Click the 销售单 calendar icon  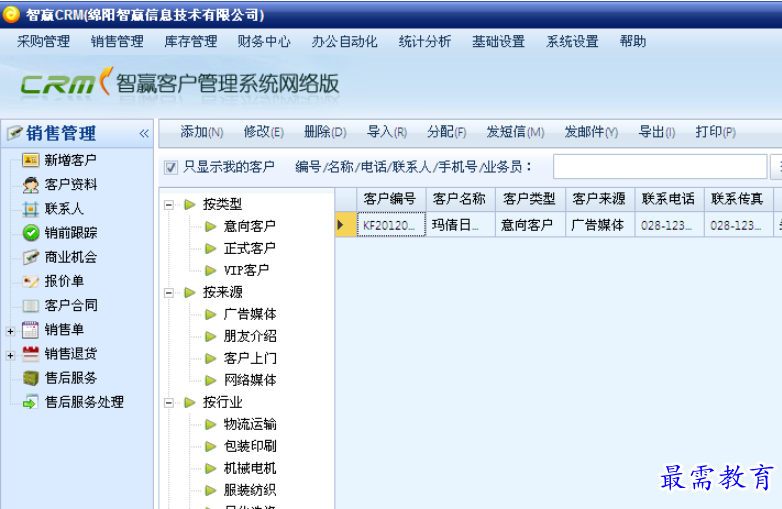[x=30, y=330]
